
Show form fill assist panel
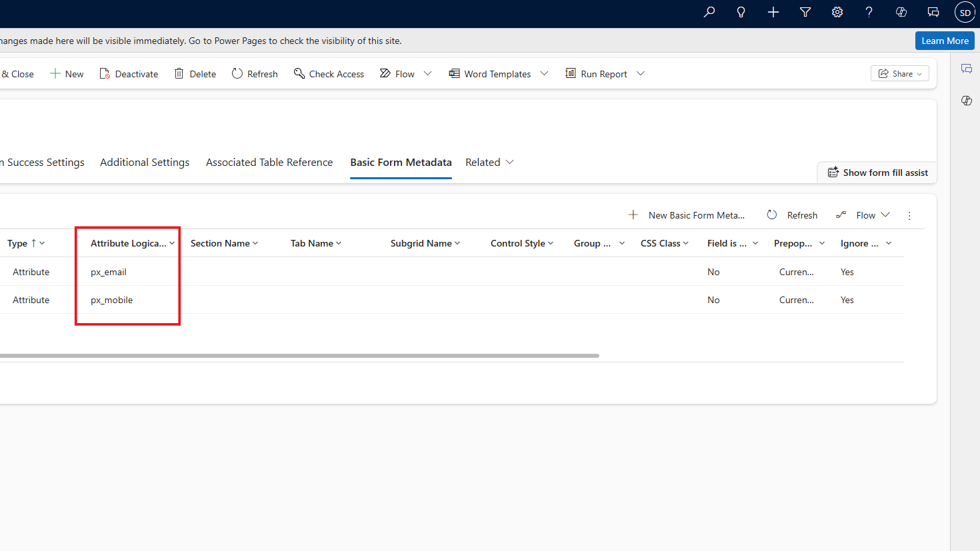pos(878,173)
